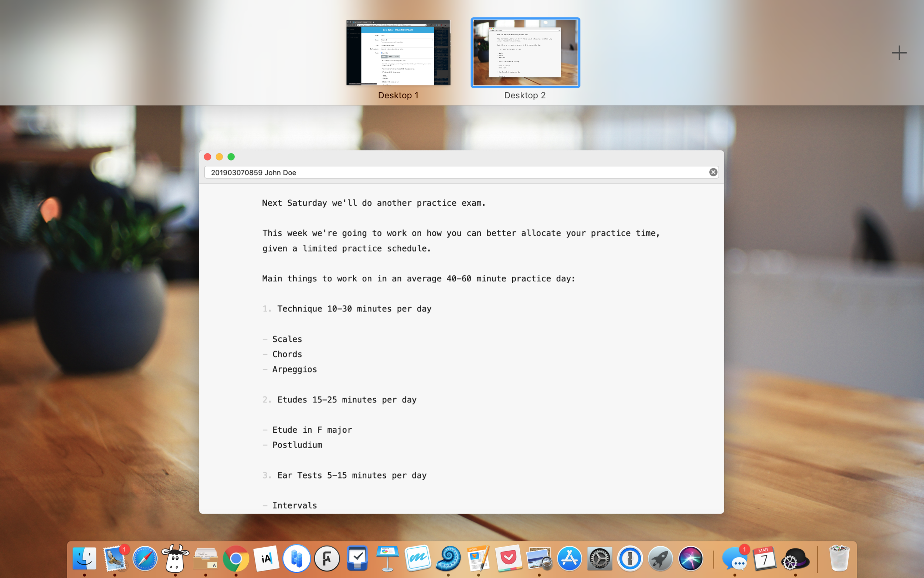Viewport: 924px width, 578px height.
Task: Click the 'Arpeggios' list item
Action: click(x=295, y=370)
